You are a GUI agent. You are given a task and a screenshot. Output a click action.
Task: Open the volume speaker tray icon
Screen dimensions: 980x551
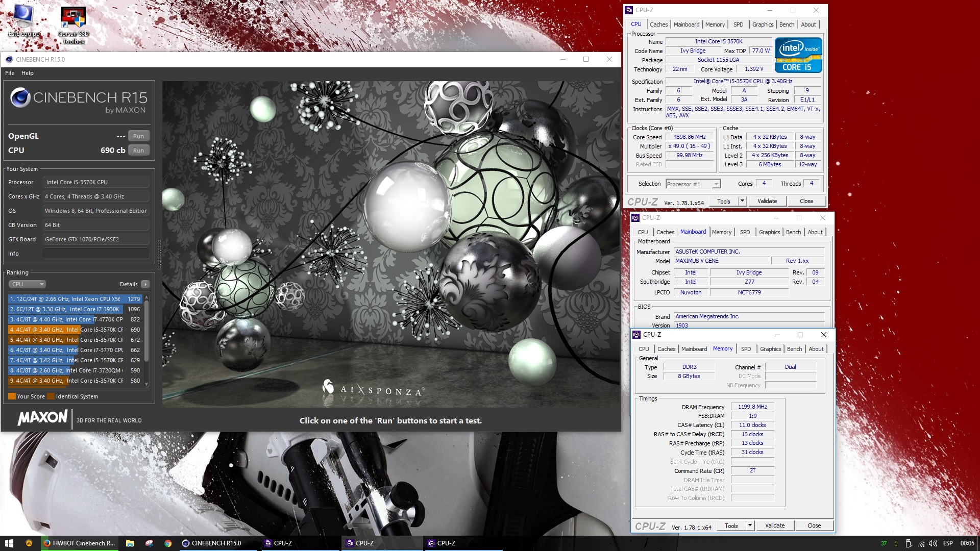point(934,543)
